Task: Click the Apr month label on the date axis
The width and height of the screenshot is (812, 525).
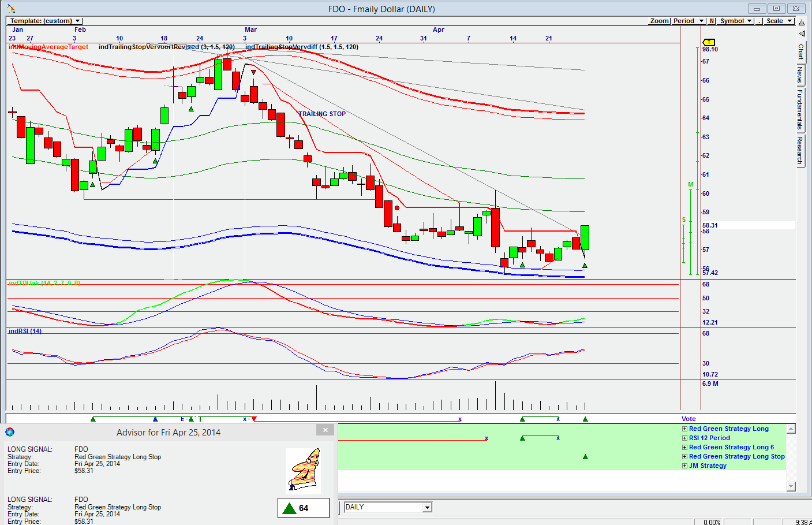Action: coord(439,29)
